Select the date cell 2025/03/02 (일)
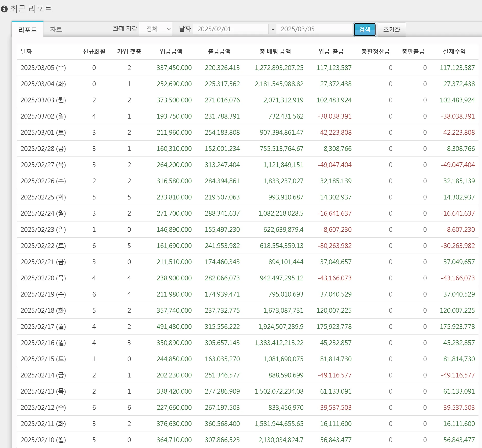The width and height of the screenshot is (482, 448). click(x=43, y=116)
